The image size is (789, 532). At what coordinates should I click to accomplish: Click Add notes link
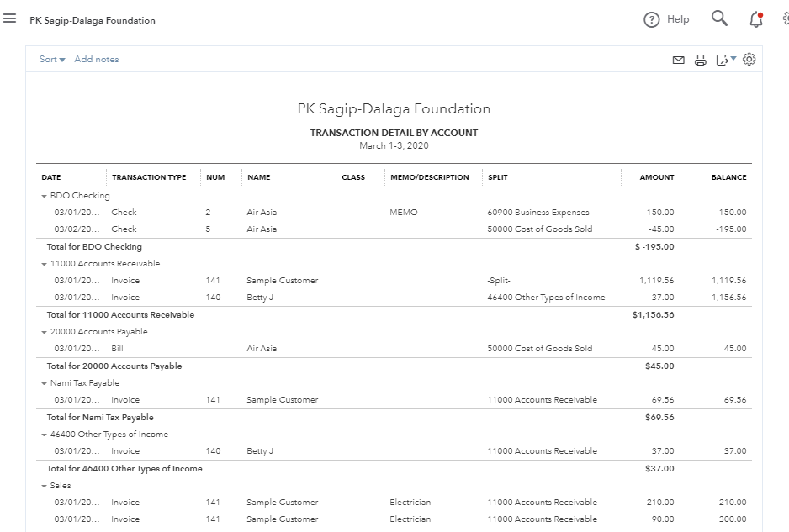click(97, 60)
